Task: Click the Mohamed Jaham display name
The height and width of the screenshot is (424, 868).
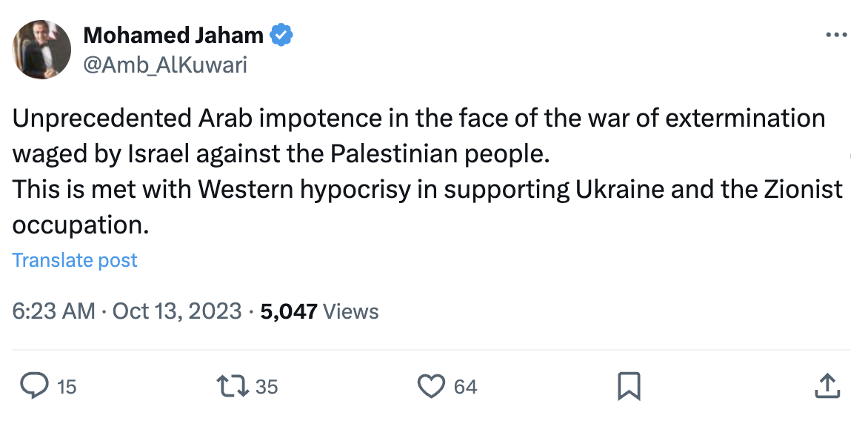Action: click(x=173, y=34)
